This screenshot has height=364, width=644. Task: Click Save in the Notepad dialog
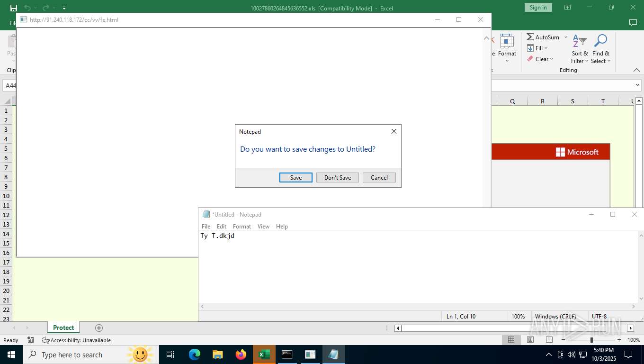(296, 177)
